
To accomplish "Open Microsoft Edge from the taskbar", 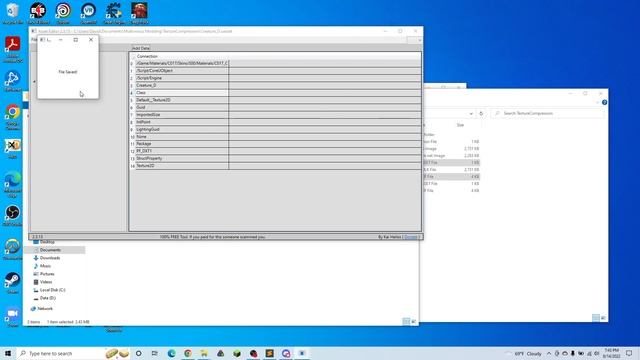I will coord(171,353).
